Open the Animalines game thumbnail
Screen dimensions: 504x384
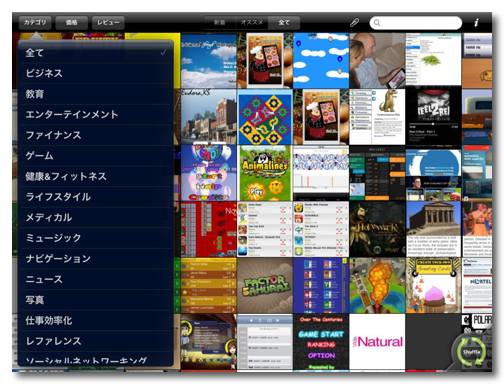coord(265,173)
